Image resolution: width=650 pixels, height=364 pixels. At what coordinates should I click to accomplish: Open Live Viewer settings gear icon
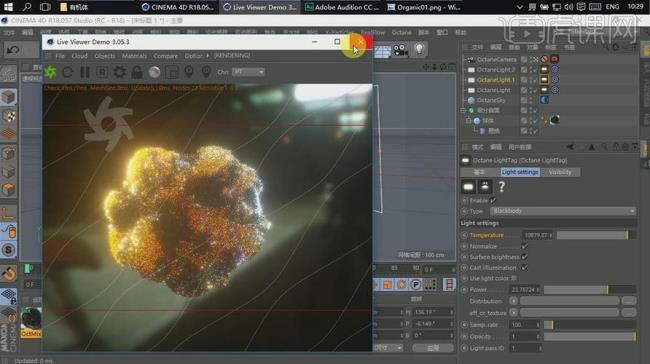tap(119, 72)
